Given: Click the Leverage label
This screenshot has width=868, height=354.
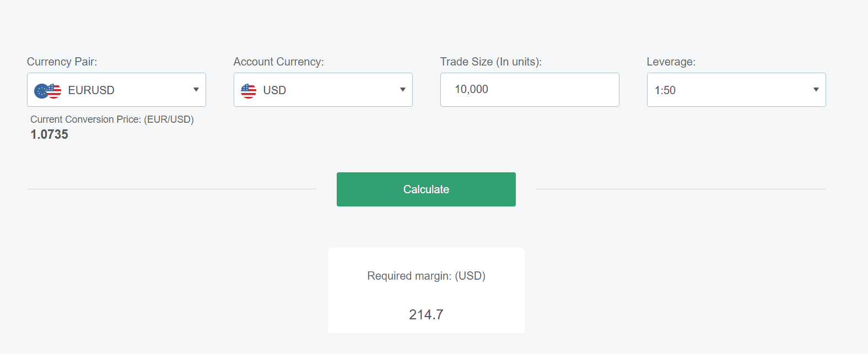Looking at the screenshot, I should point(671,62).
